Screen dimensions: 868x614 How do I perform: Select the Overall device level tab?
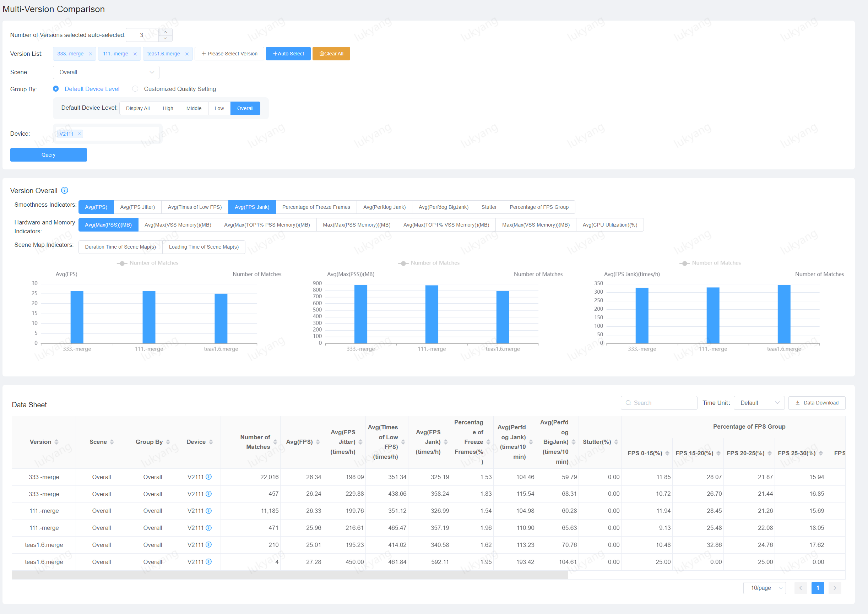[x=246, y=107]
